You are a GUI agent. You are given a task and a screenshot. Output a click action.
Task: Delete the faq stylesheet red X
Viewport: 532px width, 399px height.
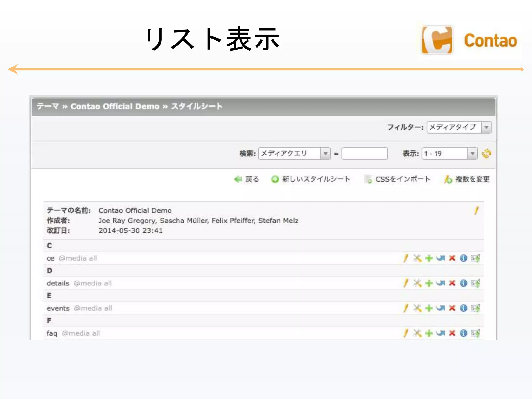tap(452, 333)
